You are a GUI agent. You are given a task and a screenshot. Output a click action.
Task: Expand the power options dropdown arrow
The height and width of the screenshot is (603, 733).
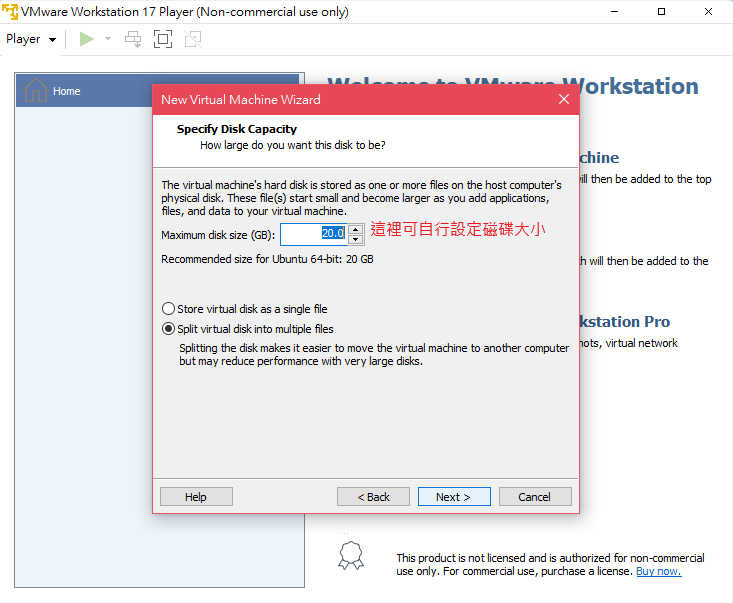click(108, 39)
